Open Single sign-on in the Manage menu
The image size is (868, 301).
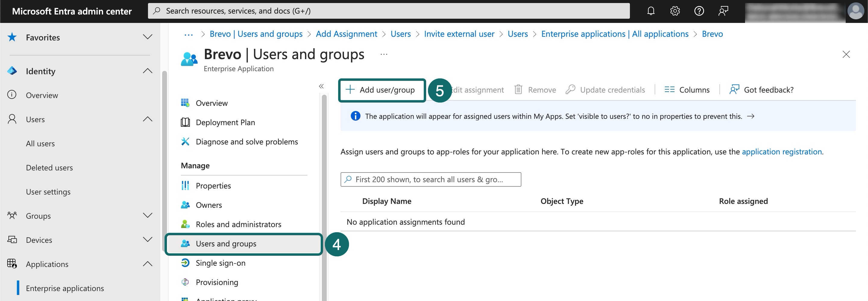tap(220, 263)
